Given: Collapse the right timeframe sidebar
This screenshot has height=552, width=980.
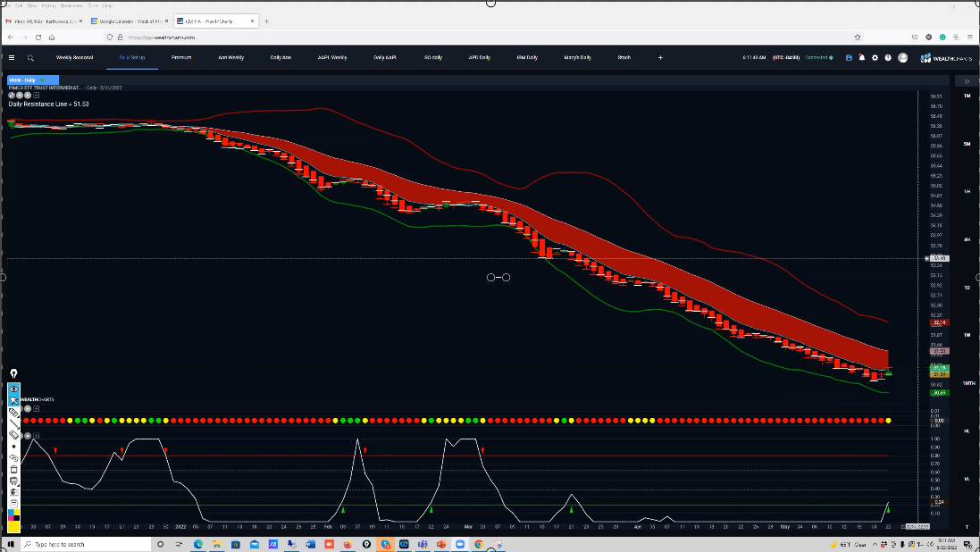Looking at the screenshot, I should [967, 81].
